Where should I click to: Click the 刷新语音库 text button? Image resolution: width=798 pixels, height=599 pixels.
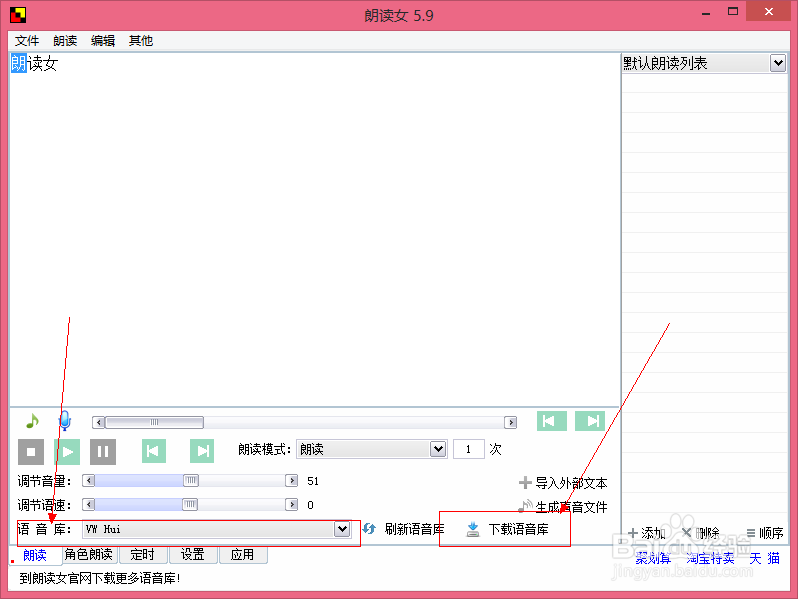coord(414,529)
